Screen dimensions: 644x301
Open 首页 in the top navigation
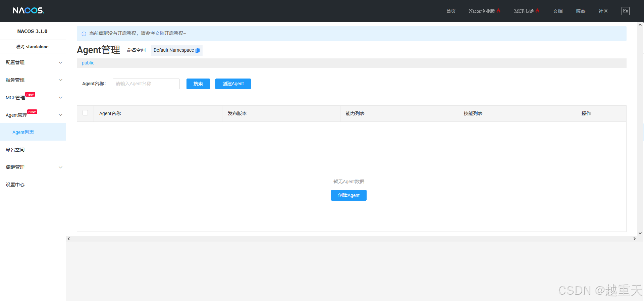[x=451, y=11]
